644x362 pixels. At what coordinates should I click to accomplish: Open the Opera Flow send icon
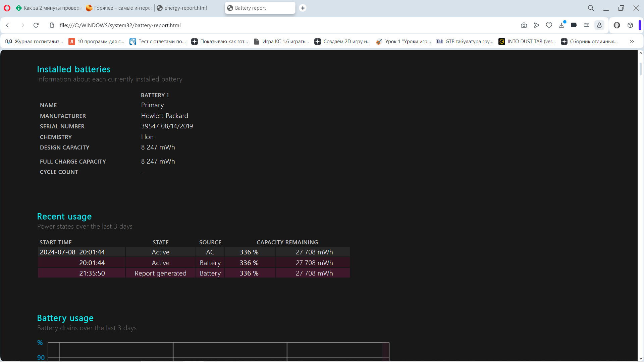pos(536,25)
